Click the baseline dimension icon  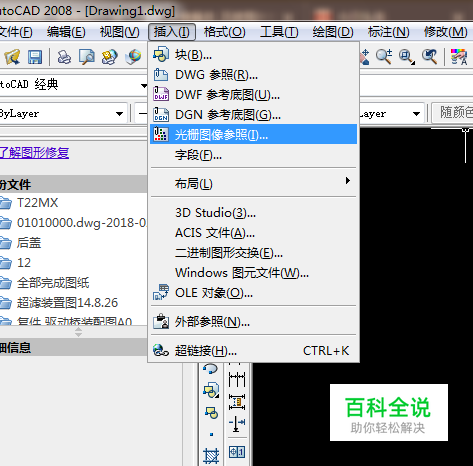[237, 379]
